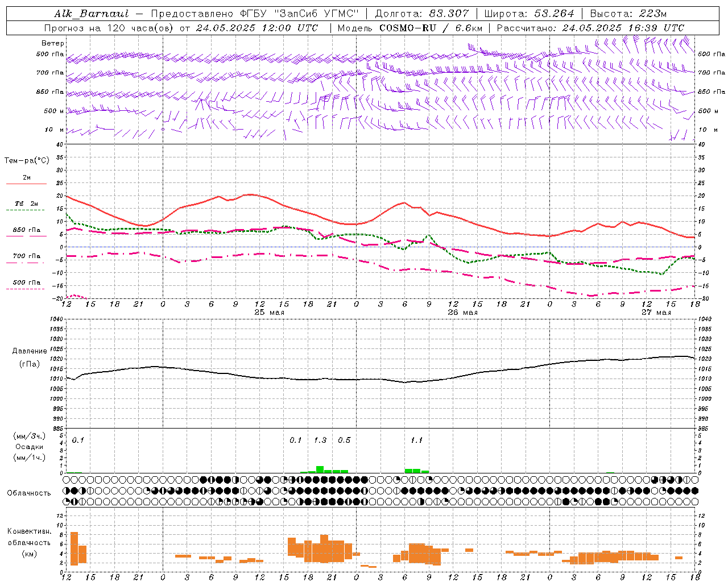
Task: Click the "1.1" precipitation amount value
Action: tap(416, 440)
